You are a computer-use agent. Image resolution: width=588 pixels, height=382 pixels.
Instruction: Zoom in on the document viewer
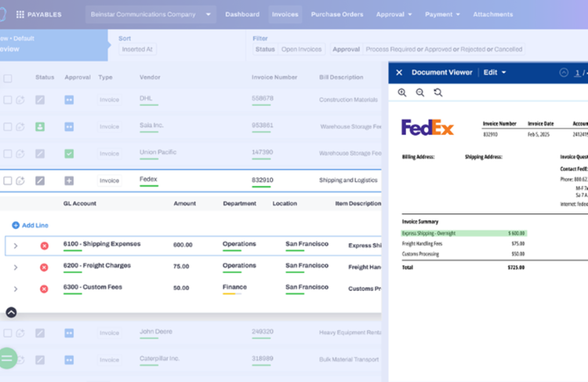tap(402, 93)
